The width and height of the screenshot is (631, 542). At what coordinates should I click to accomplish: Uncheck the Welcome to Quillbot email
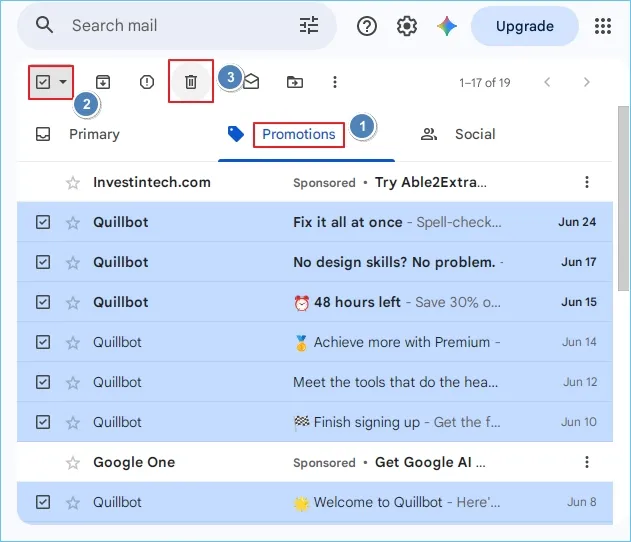click(x=43, y=502)
